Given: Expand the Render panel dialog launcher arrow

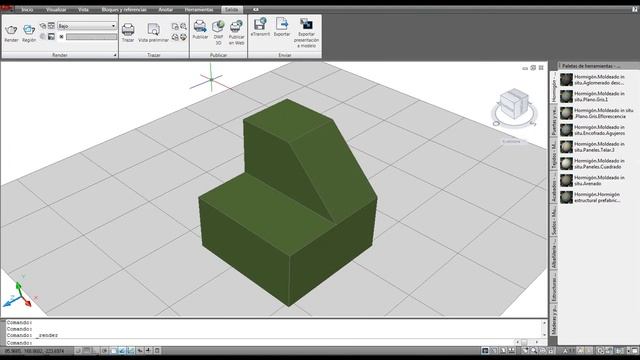Looking at the screenshot, I should pos(115,55).
